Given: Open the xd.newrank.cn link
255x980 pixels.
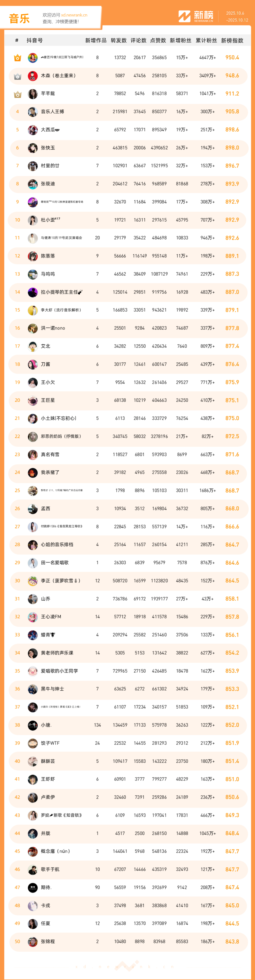Looking at the screenshot, I should point(74,15).
